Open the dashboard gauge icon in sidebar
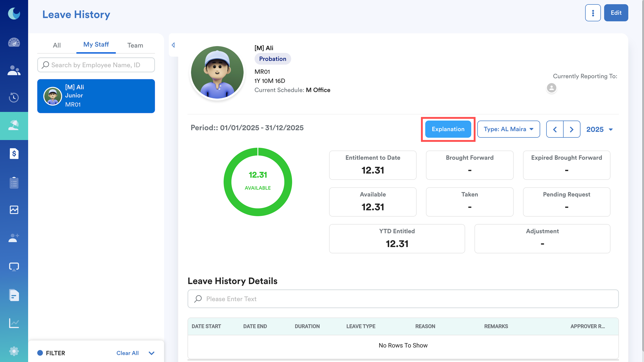 pyautogui.click(x=14, y=42)
